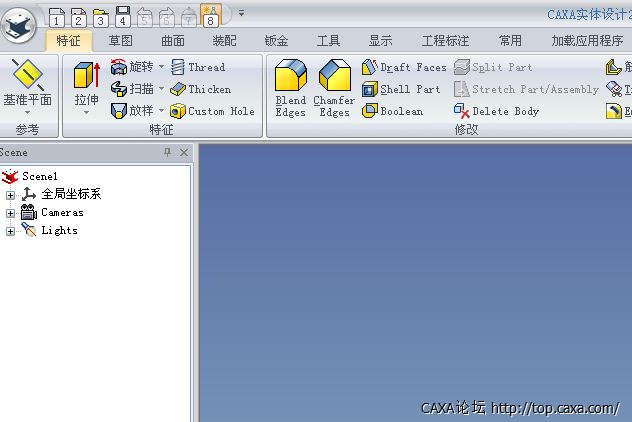Image resolution: width=632 pixels, height=422 pixels.
Task: Switch to the 草图 ribbon tab
Action: (x=121, y=41)
